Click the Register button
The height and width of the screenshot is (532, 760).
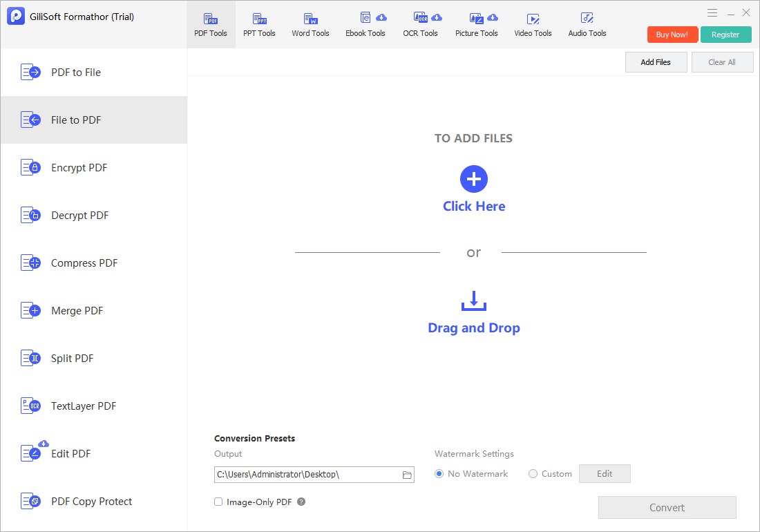pyautogui.click(x=725, y=35)
